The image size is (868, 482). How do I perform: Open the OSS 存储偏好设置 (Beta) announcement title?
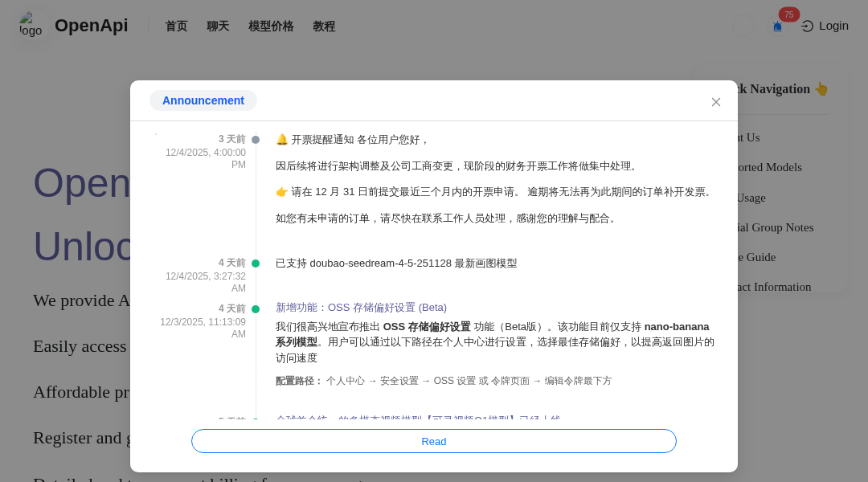pos(361,308)
